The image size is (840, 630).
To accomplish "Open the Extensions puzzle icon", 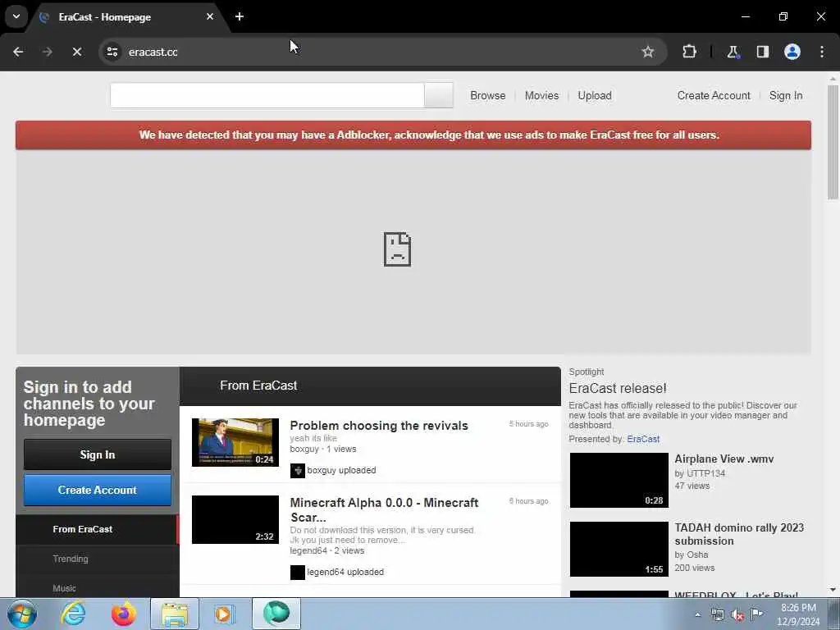I will click(689, 52).
